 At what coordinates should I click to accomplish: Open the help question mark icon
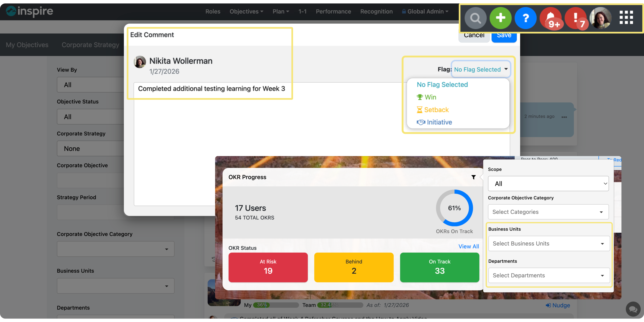click(526, 18)
